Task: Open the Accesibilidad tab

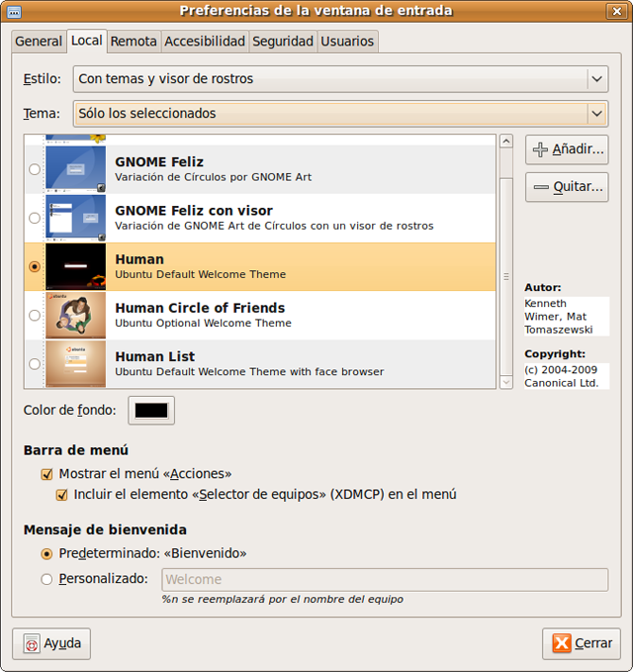Action: (x=205, y=42)
